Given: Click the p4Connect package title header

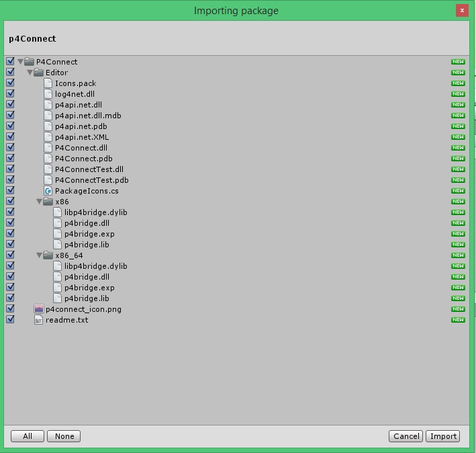Looking at the screenshot, I should pyautogui.click(x=32, y=39).
